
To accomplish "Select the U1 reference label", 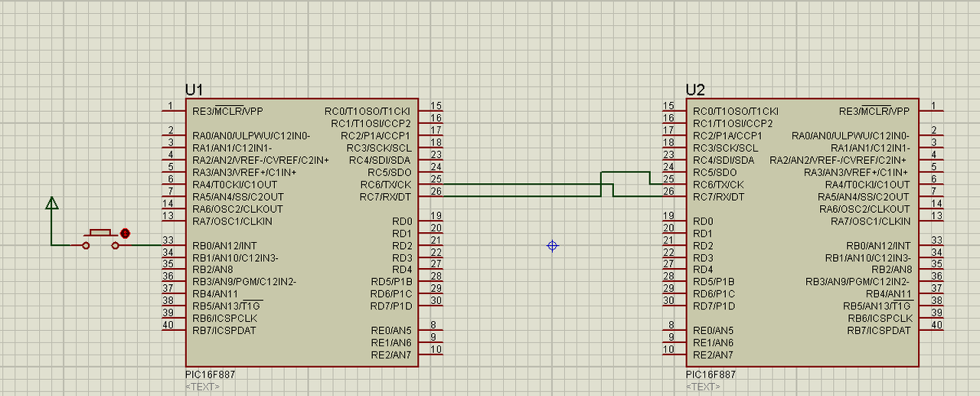I will [194, 90].
